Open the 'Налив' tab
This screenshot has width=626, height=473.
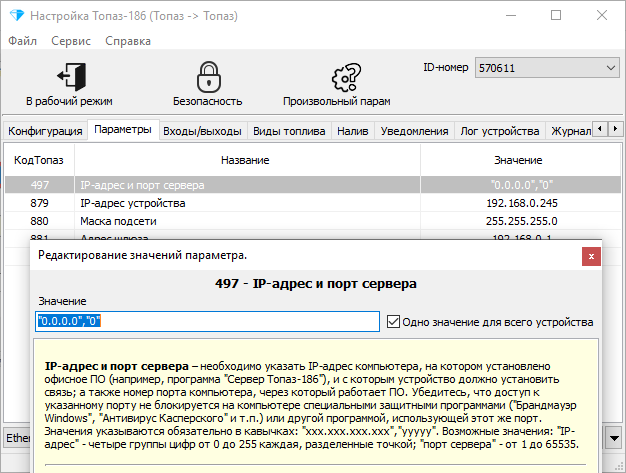pyautogui.click(x=353, y=131)
